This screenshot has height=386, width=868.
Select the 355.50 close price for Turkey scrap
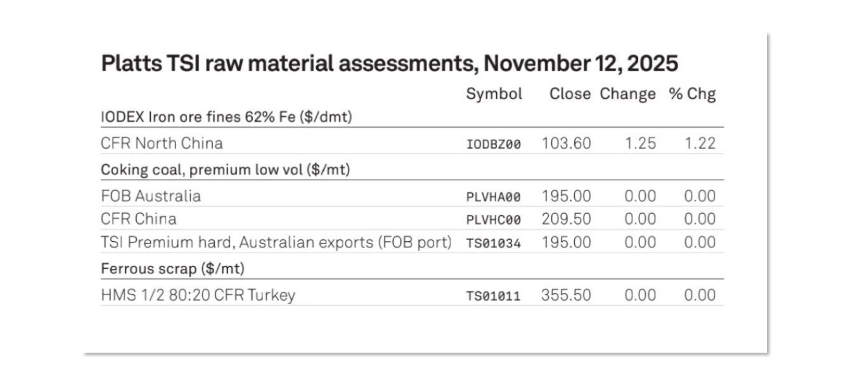tap(566, 295)
